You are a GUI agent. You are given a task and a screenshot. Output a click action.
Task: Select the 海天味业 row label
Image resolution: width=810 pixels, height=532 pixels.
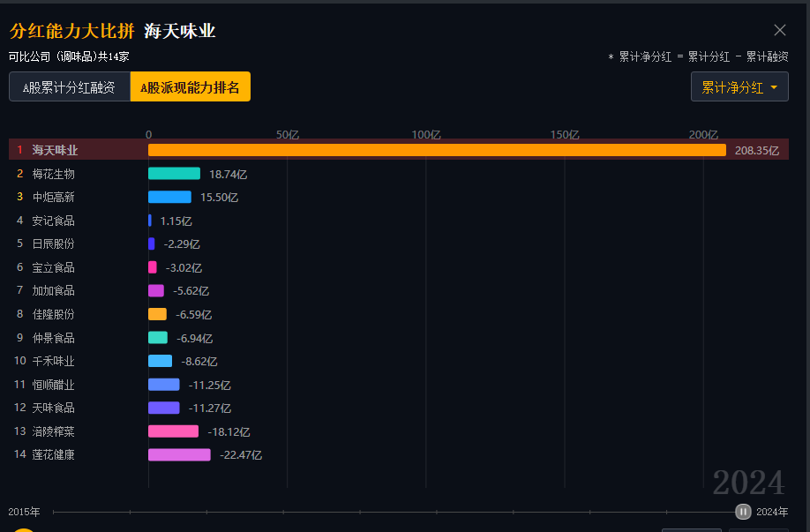click(x=55, y=150)
